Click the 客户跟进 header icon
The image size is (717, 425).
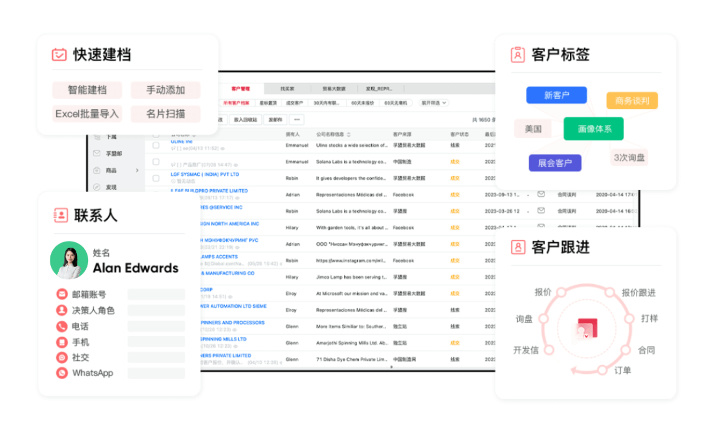pos(518,247)
